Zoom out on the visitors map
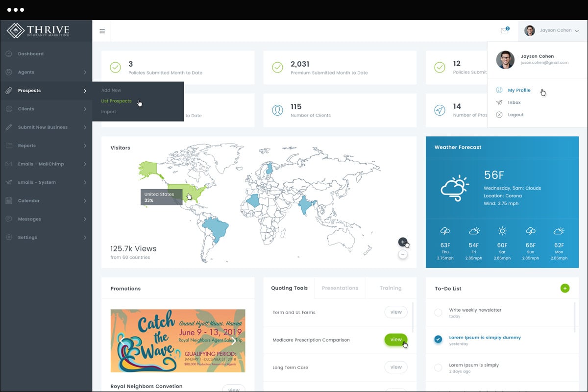 tap(402, 254)
